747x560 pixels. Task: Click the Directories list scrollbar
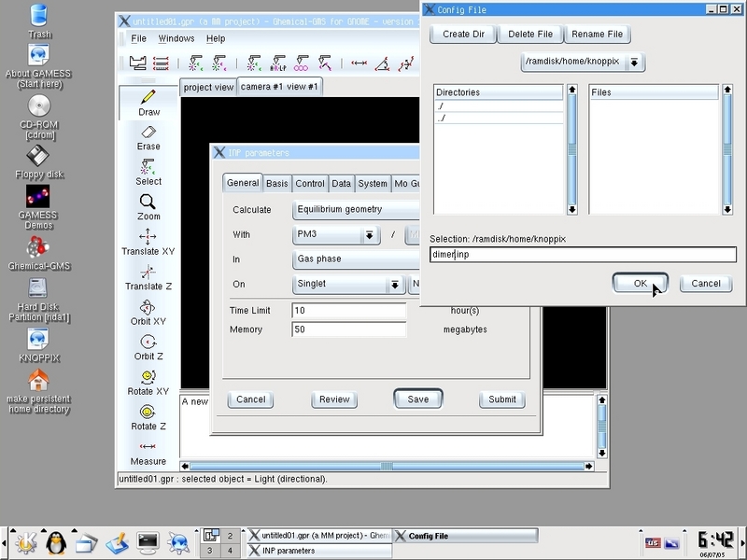click(x=572, y=149)
